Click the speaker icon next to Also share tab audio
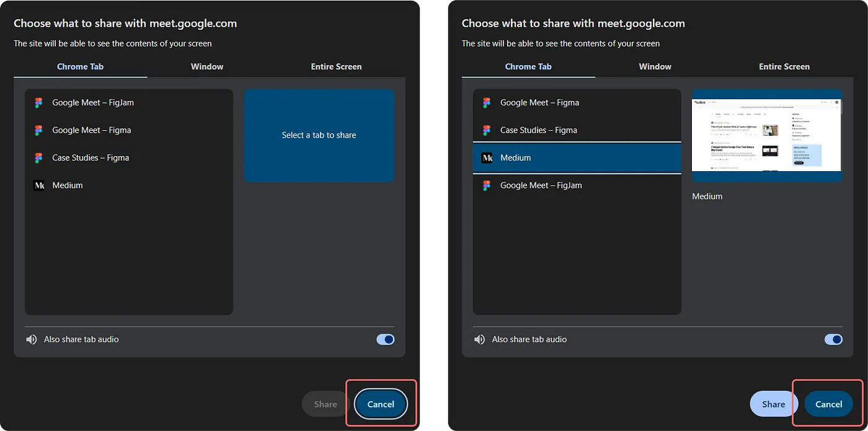 32,339
